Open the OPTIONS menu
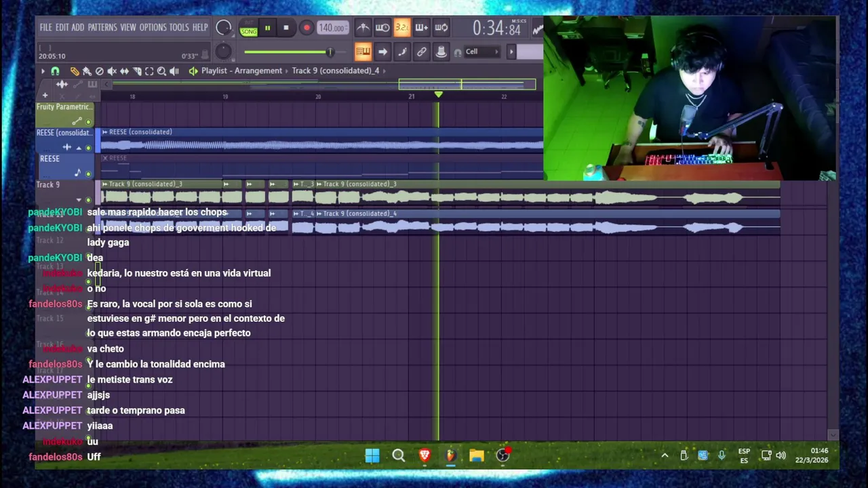This screenshot has width=868, height=488. (x=153, y=28)
